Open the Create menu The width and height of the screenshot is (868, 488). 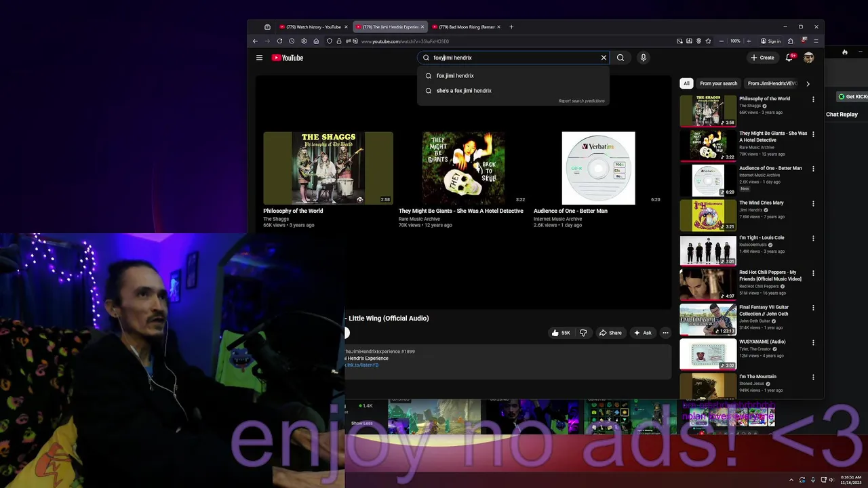click(762, 58)
